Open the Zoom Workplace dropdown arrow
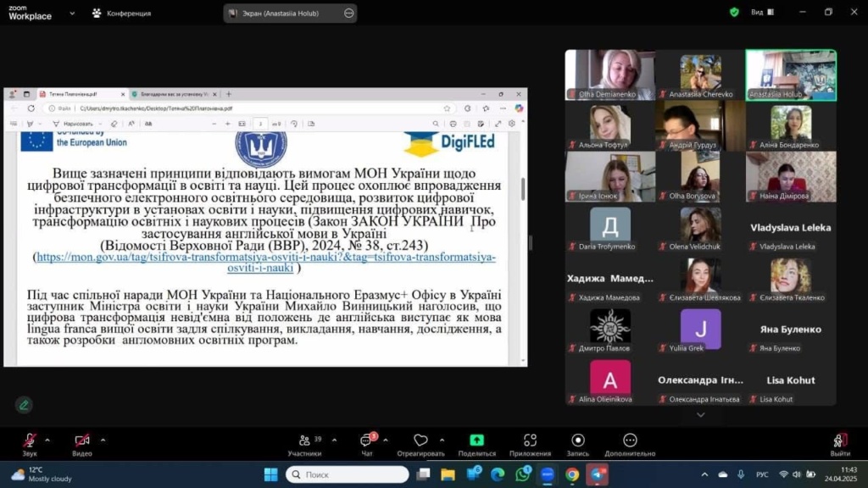This screenshot has width=868, height=488. point(72,14)
